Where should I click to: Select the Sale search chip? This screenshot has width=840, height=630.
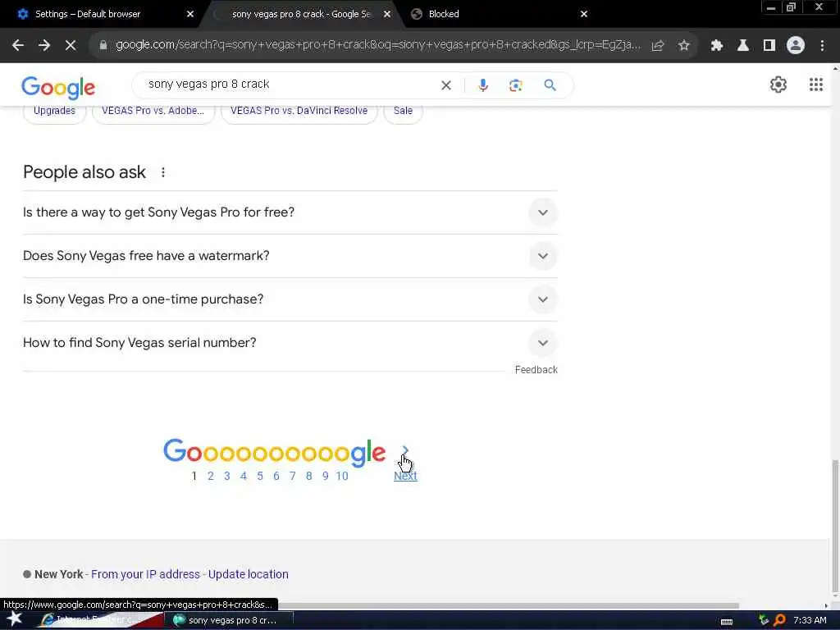[403, 111]
